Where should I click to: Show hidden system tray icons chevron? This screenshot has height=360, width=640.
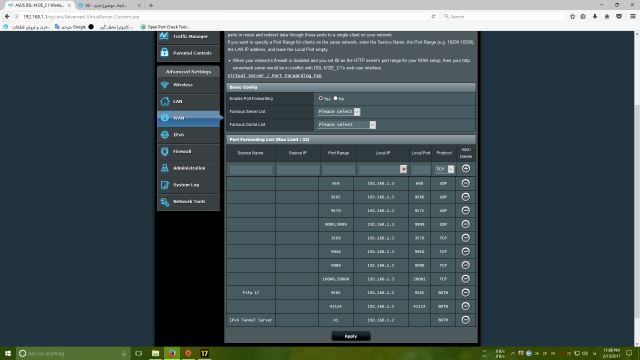point(513,353)
